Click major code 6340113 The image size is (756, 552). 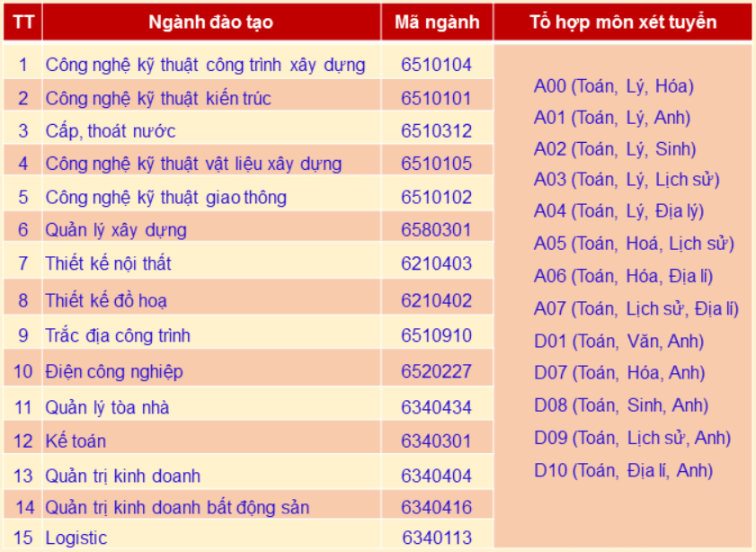437,538
